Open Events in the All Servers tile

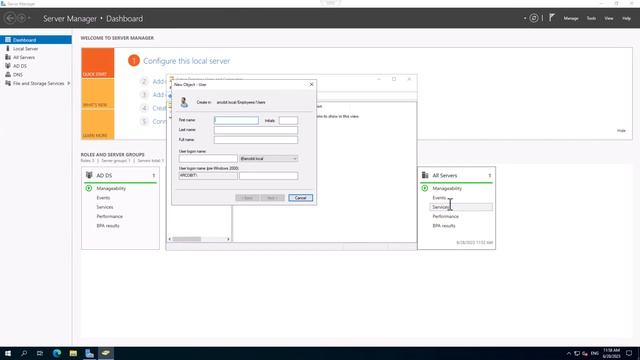coord(439,198)
